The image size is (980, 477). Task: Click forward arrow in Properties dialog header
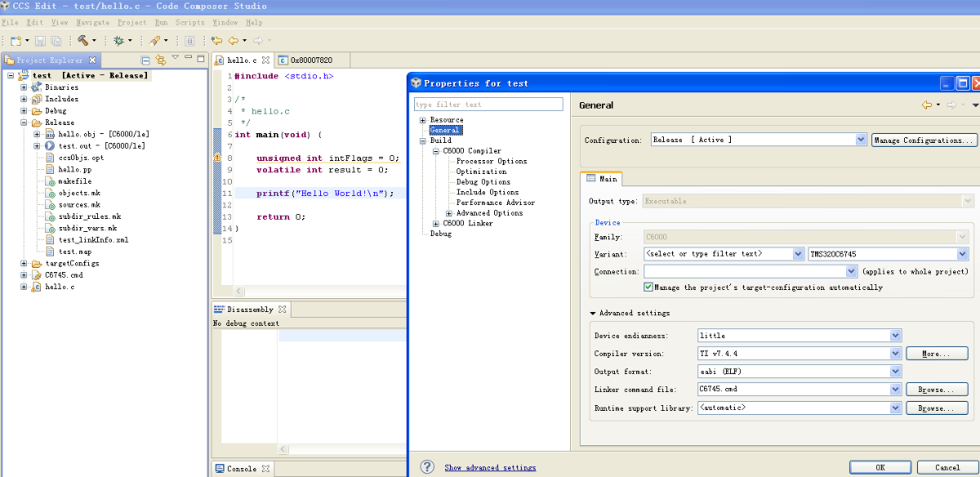(x=952, y=105)
